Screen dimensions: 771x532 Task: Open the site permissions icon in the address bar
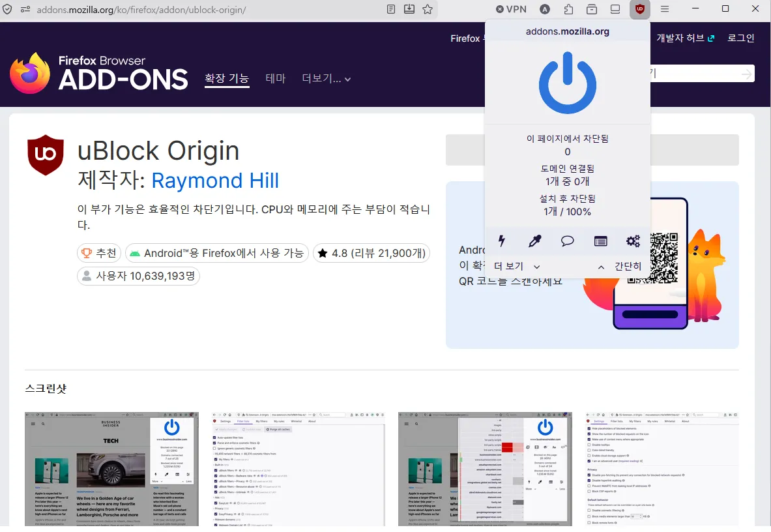[25, 9]
